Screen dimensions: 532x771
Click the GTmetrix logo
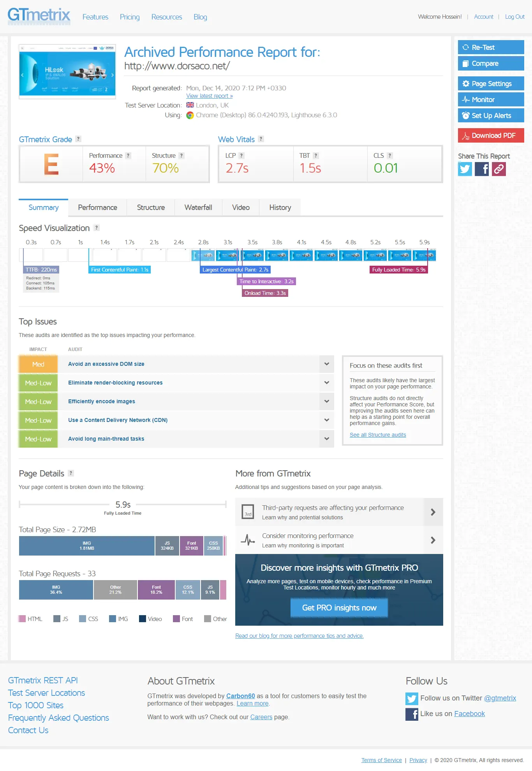point(39,16)
